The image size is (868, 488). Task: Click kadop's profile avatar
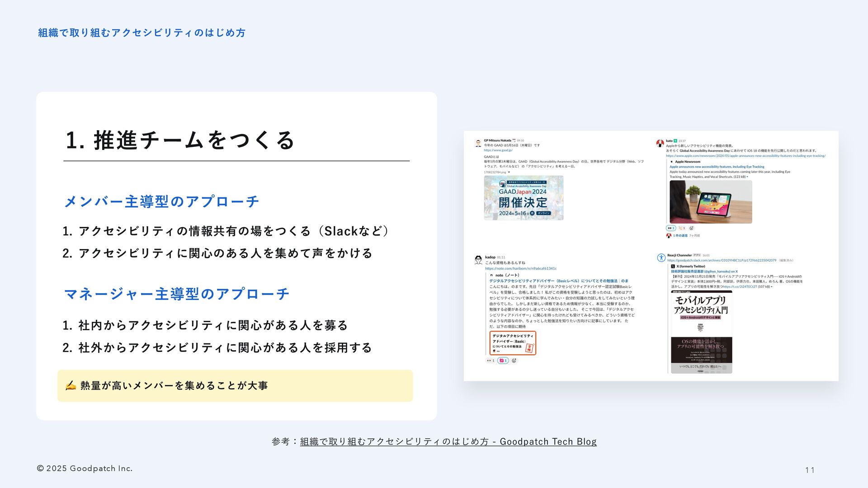click(x=478, y=260)
